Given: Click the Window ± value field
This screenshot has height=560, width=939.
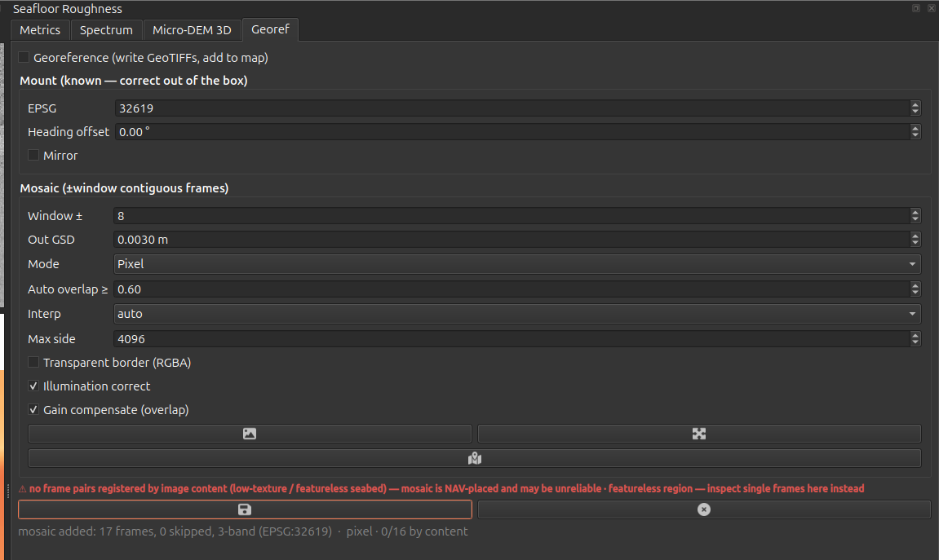Looking at the screenshot, I should click(x=512, y=216).
